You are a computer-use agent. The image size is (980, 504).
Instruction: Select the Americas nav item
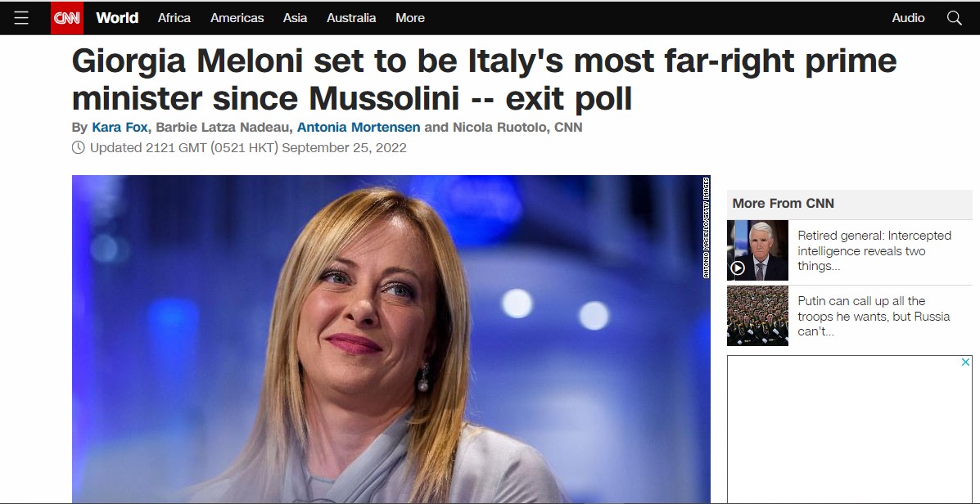click(237, 18)
